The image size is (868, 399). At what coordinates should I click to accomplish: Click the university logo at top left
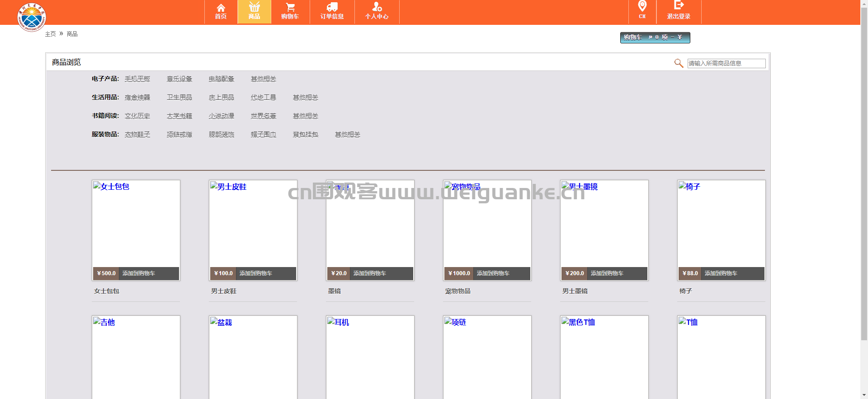click(32, 17)
